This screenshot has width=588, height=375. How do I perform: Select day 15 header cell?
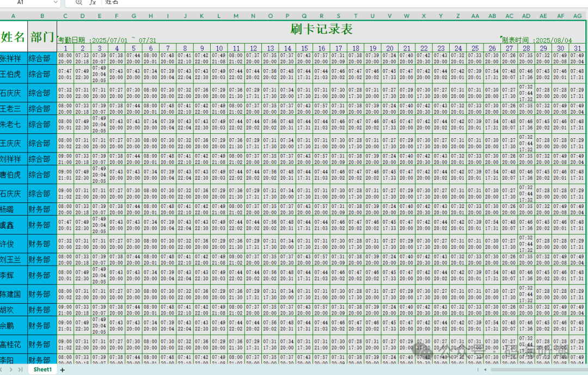click(x=304, y=48)
